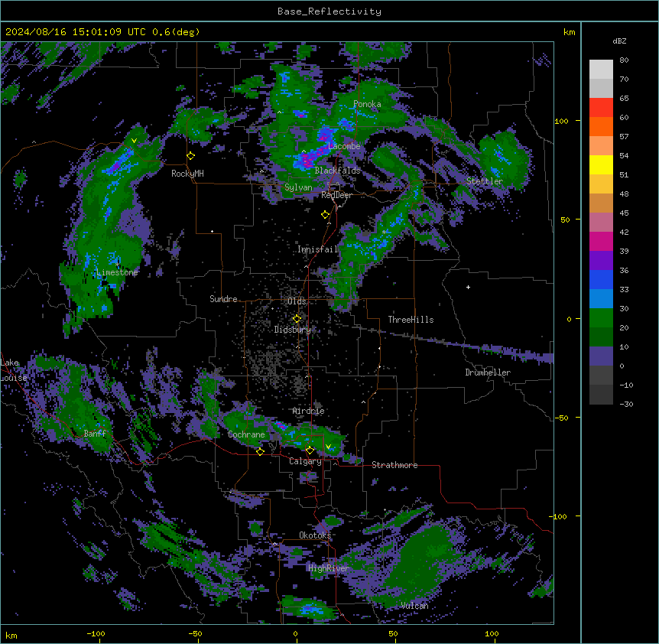Select the Drumheller label
Screen dimensions: 659x644
(488, 372)
